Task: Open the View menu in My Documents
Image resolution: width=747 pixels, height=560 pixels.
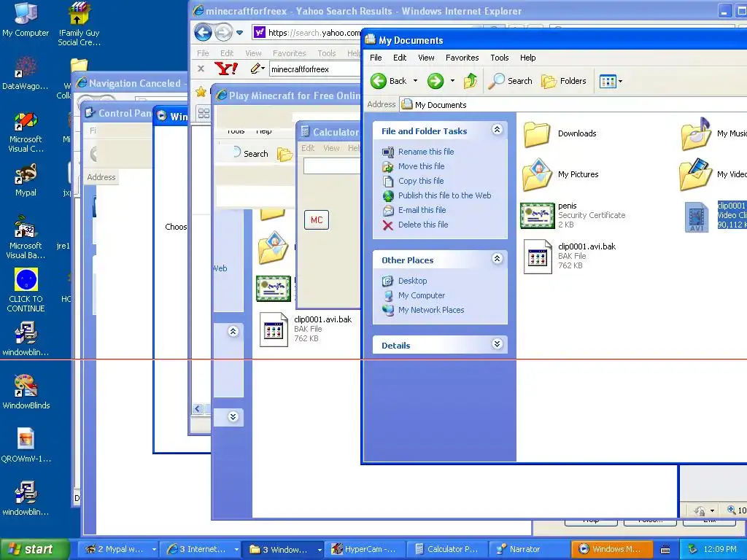Action: click(426, 58)
